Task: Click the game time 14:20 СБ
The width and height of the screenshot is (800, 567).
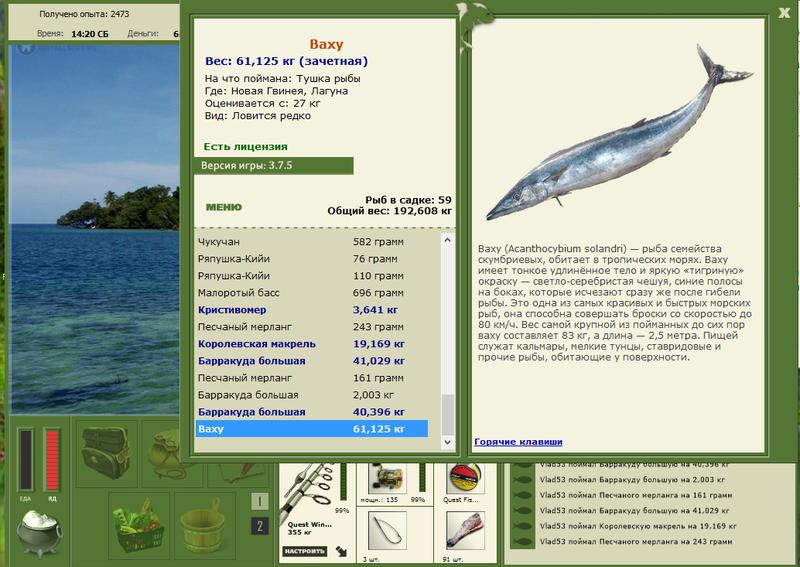Action: 90,34
